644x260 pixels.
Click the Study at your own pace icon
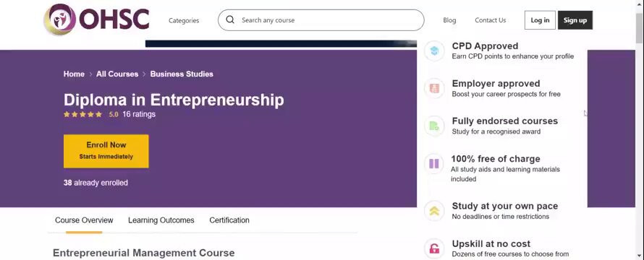pyautogui.click(x=434, y=211)
